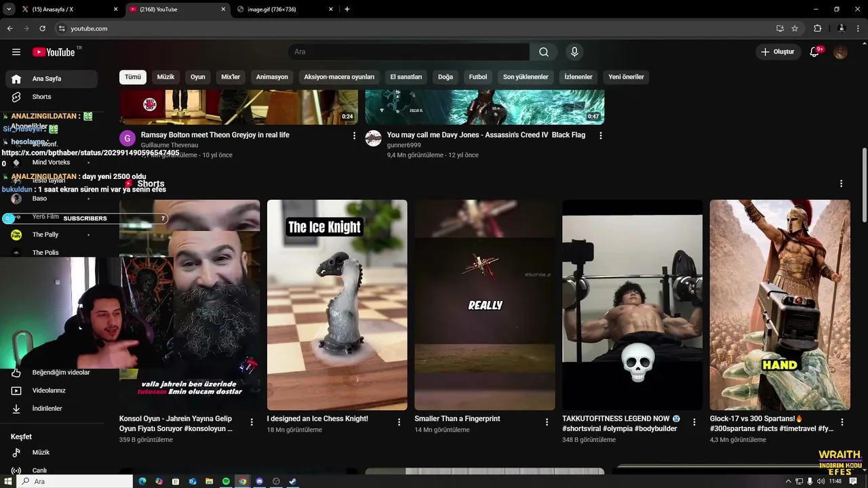Open Guillaume Thevenau channel link

pos(170,145)
